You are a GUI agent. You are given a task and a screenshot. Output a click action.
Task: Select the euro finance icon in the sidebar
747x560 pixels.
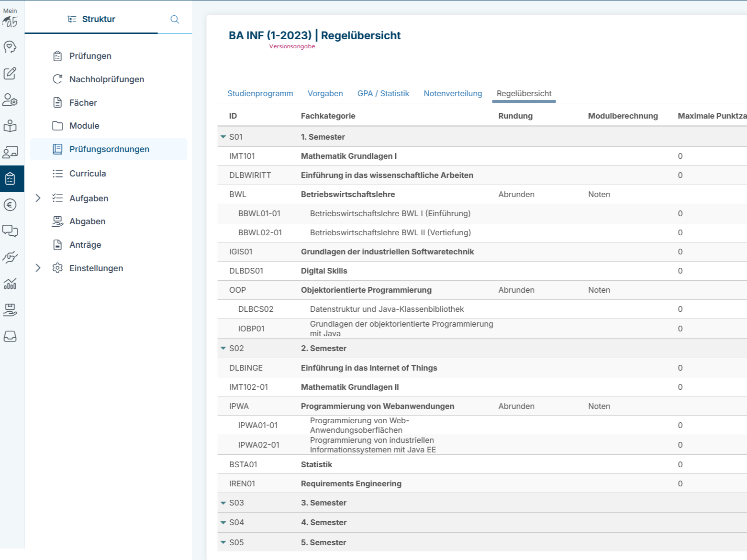[11, 205]
